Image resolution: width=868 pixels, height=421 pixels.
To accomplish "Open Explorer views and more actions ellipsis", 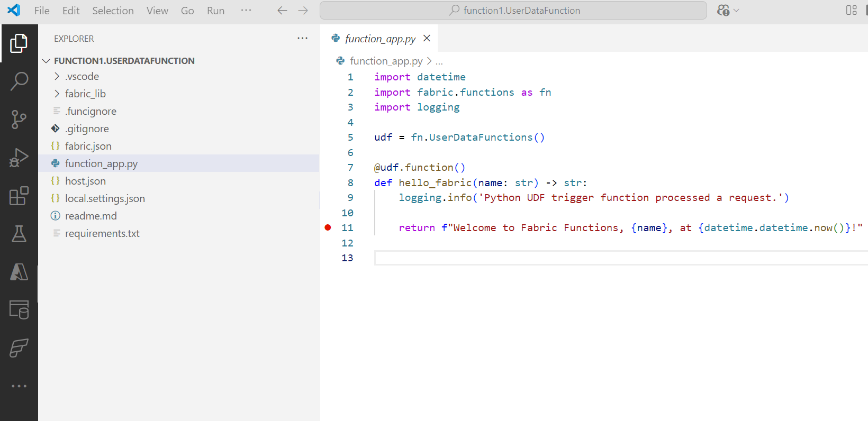I will coord(302,38).
